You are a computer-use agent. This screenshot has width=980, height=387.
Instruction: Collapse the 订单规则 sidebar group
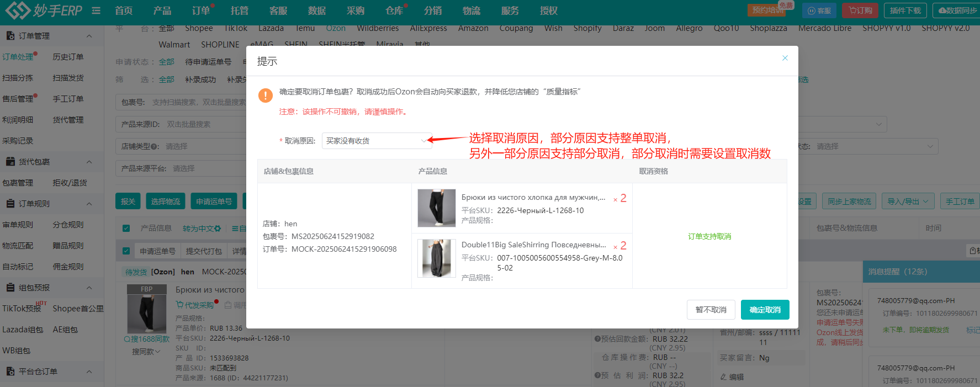point(89,204)
